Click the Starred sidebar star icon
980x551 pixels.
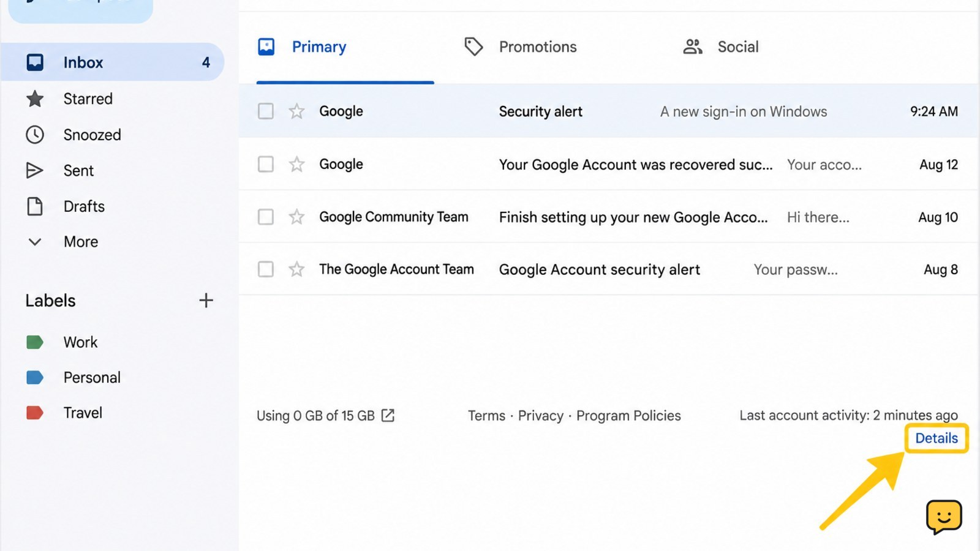pos(35,99)
